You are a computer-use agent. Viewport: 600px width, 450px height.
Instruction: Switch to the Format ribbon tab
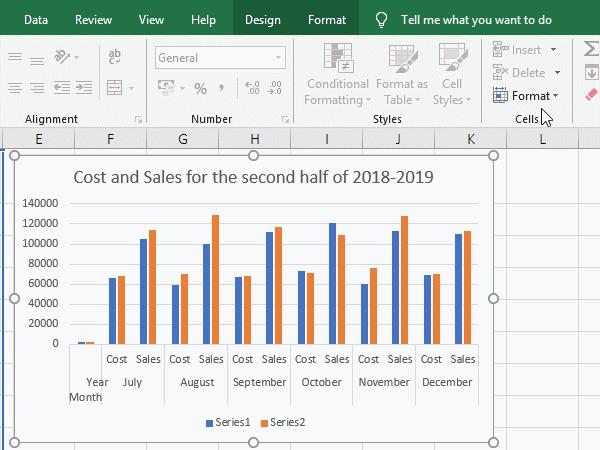click(x=327, y=19)
